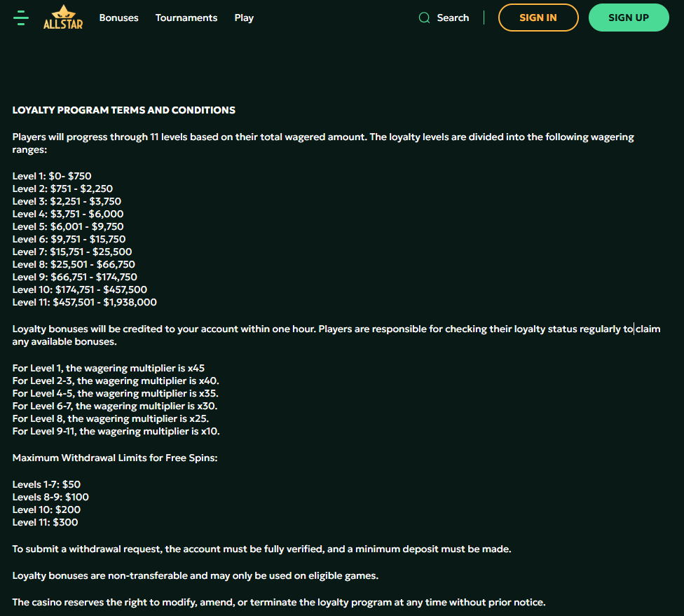This screenshot has height=616, width=684.
Task: Click the Level 6 wagering range line
Action: [69, 239]
